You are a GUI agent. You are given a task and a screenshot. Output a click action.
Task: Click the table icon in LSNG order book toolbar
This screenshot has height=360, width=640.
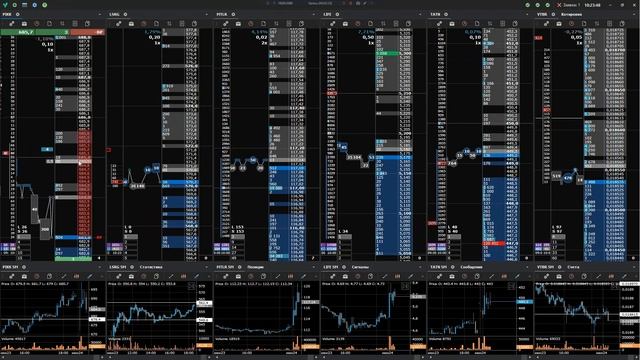click(x=182, y=24)
